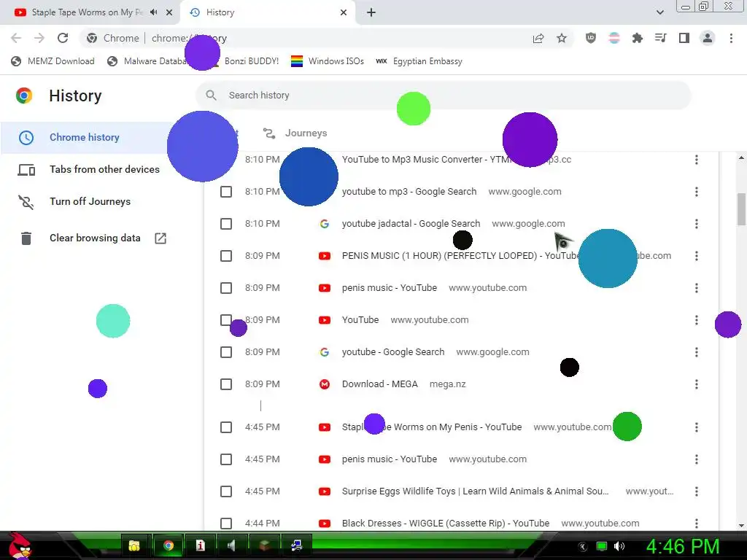Open the profile avatar menu

click(x=708, y=38)
